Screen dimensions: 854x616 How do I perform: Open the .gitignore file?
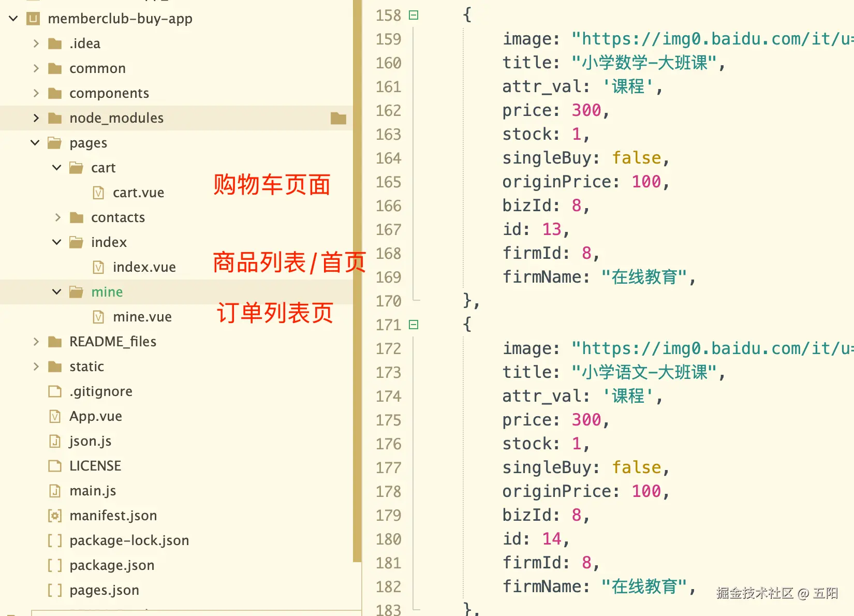click(x=101, y=391)
